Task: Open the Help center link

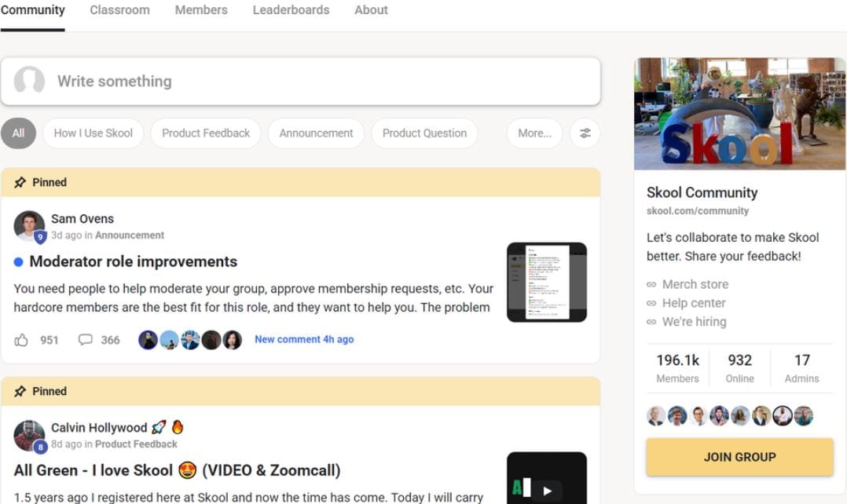Action: [x=694, y=303]
